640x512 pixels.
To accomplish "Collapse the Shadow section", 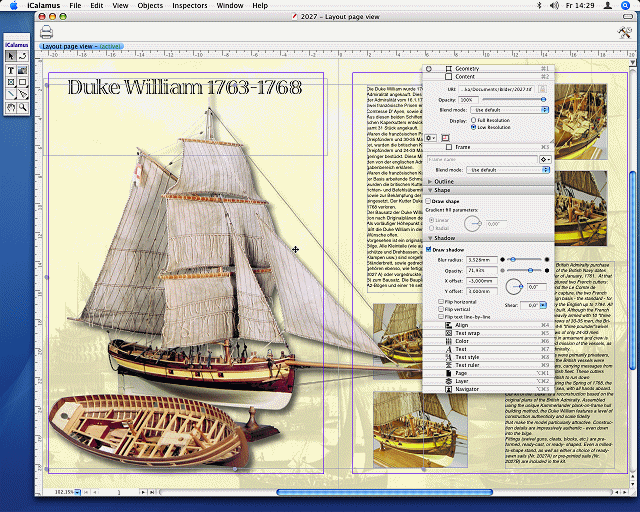I will pyautogui.click(x=430, y=238).
